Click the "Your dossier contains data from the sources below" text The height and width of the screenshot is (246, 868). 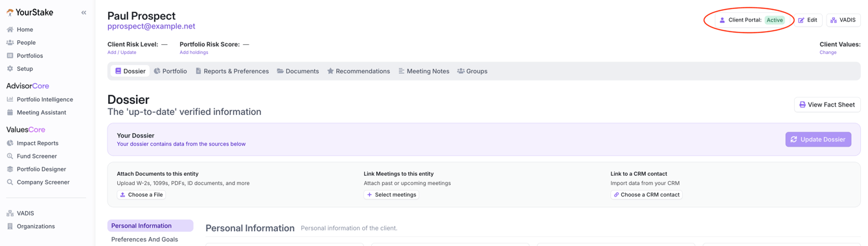(x=181, y=144)
